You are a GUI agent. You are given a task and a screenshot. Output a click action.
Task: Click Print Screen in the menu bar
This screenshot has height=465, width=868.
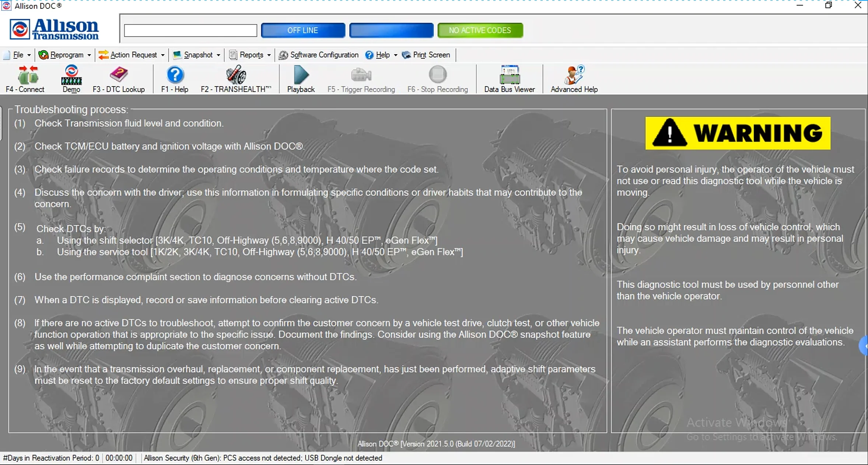(427, 55)
